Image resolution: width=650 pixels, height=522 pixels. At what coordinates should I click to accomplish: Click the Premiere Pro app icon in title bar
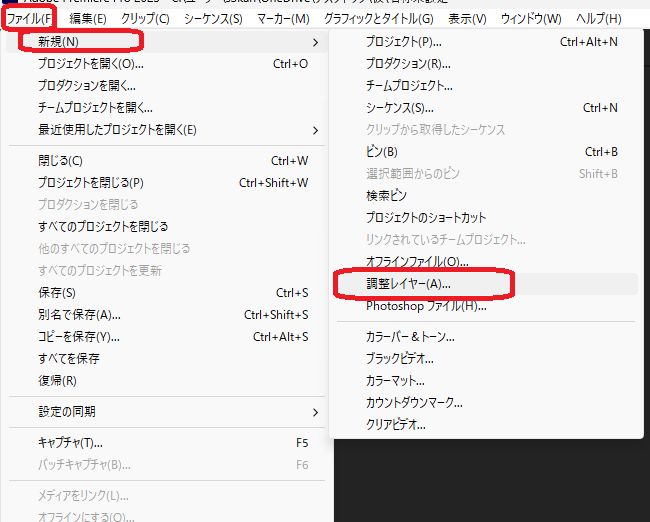[x=9, y=3]
